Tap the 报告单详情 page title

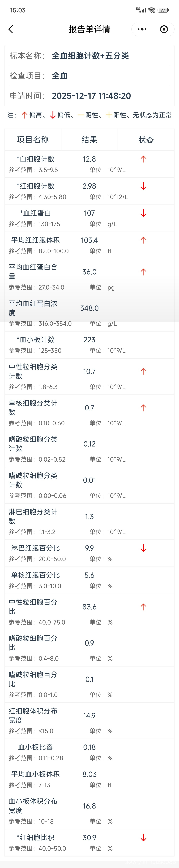89,29
